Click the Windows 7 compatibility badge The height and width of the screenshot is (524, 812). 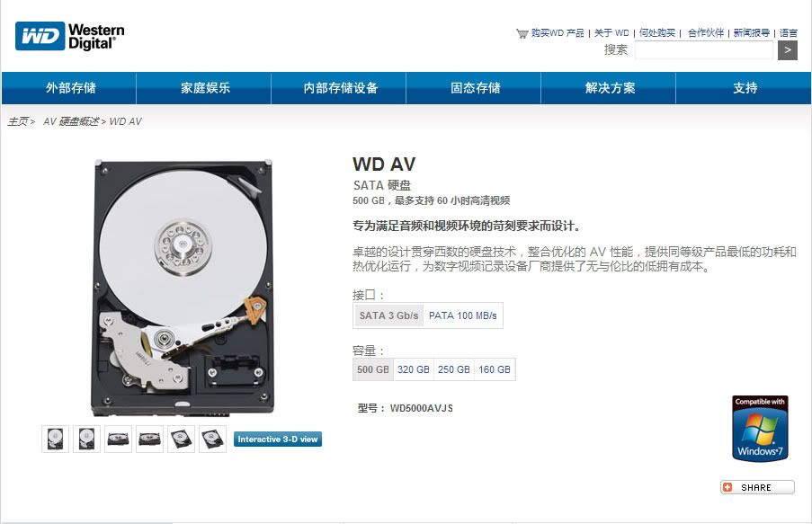pyautogui.click(x=760, y=428)
